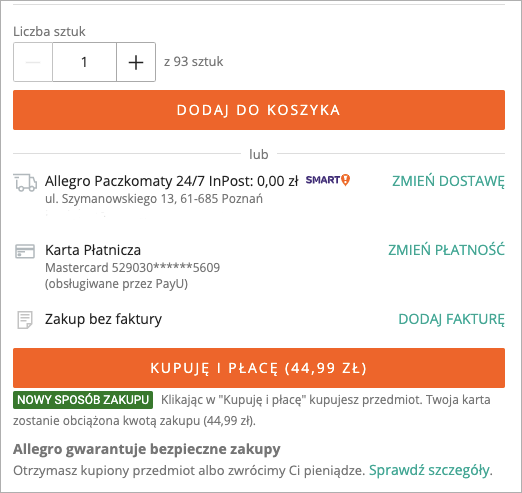Add item via Dodaj do koszyka button

[259, 110]
